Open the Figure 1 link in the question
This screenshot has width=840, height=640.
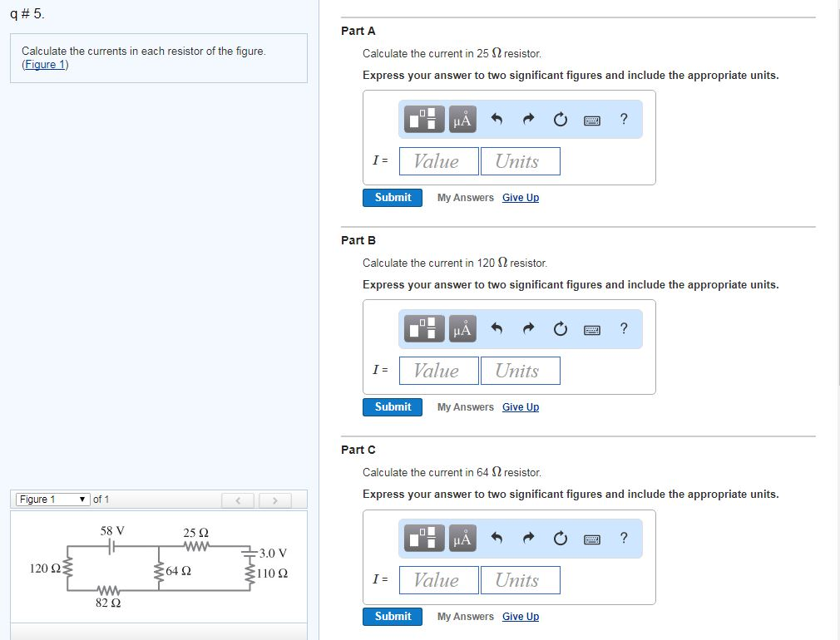point(45,64)
